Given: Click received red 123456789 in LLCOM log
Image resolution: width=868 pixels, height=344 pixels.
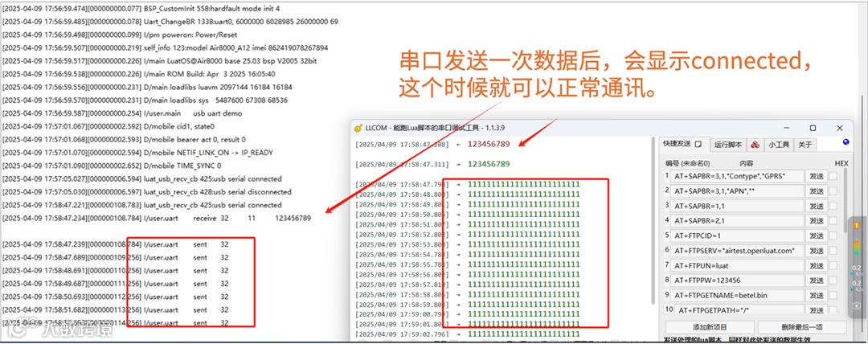Looking at the screenshot, I should tap(489, 144).
